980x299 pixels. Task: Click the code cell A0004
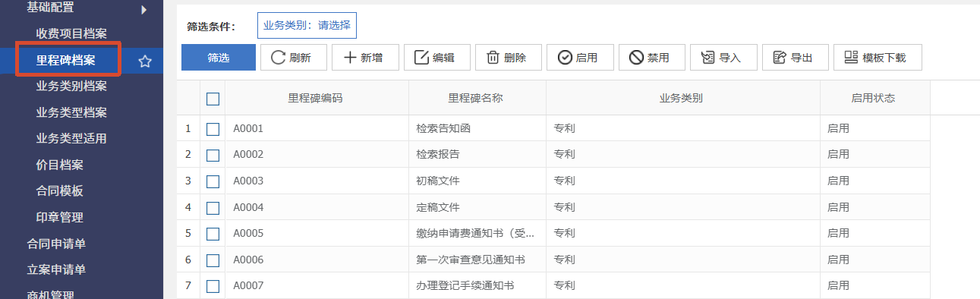pyautogui.click(x=317, y=207)
